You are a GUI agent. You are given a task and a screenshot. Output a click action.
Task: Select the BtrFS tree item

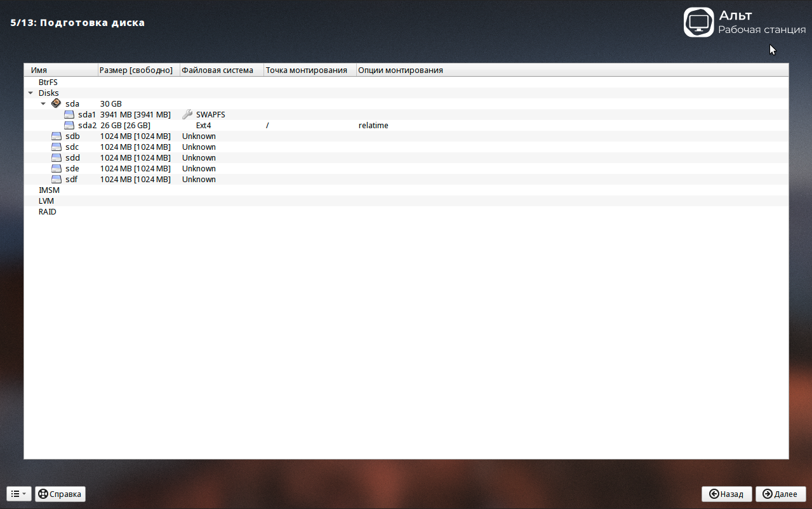[48, 83]
